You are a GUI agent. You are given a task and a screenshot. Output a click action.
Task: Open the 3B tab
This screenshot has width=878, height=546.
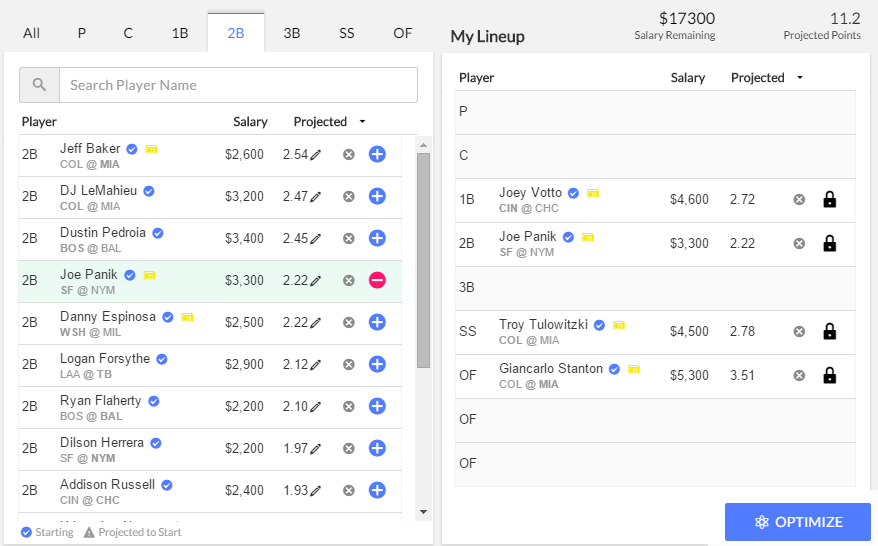pyautogui.click(x=292, y=33)
